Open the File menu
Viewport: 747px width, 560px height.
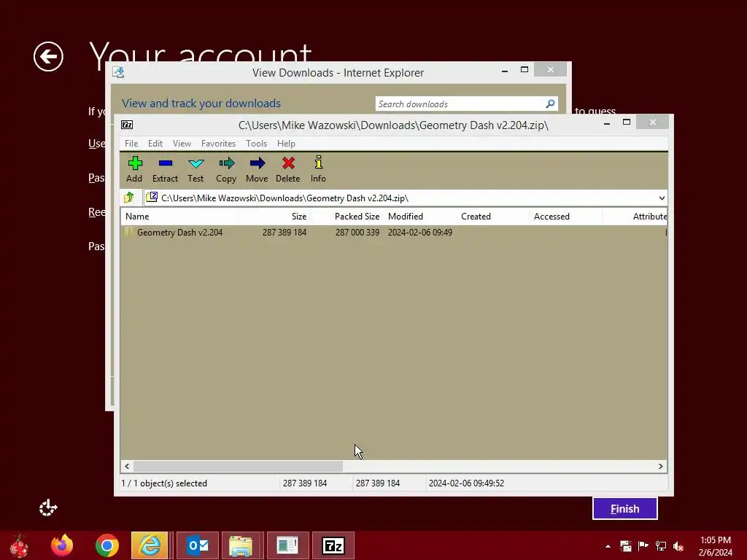click(131, 144)
